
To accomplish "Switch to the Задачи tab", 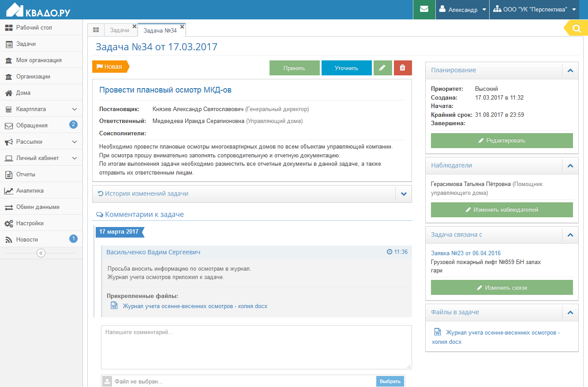I will click(x=120, y=30).
